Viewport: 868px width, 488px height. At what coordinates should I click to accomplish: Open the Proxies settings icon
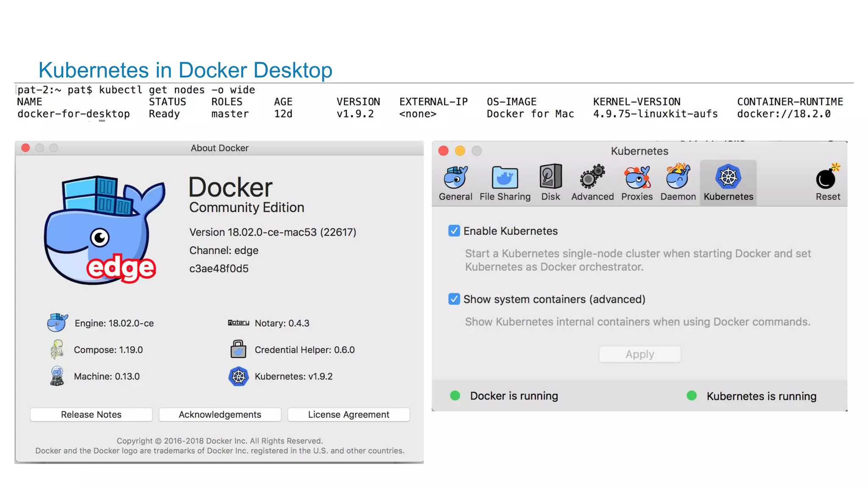[x=637, y=178]
